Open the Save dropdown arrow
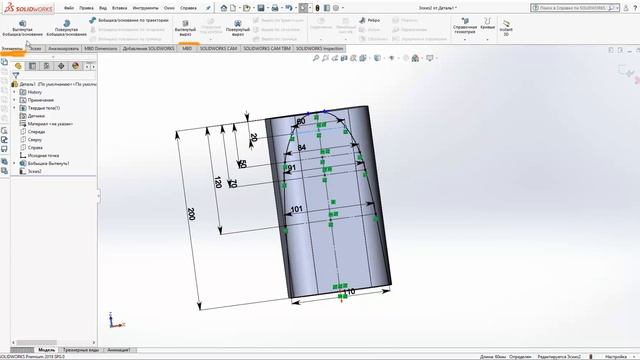Image resolution: width=640 pixels, height=360 pixels. (267, 8)
